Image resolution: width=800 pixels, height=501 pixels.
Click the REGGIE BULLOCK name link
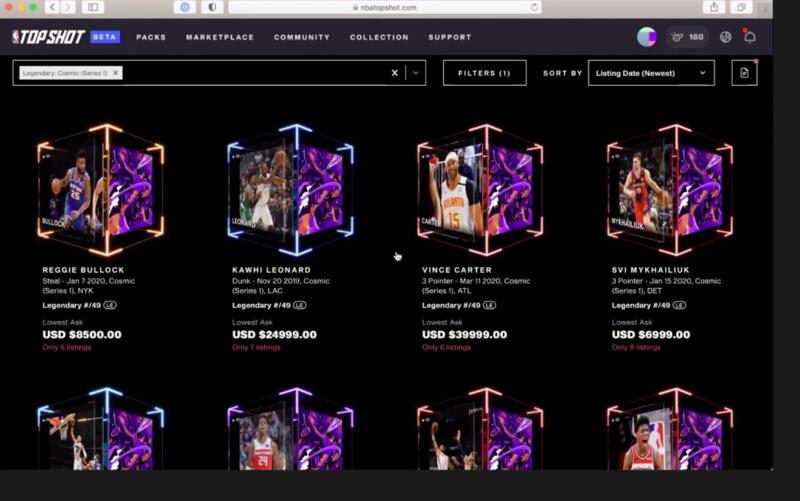(x=83, y=270)
